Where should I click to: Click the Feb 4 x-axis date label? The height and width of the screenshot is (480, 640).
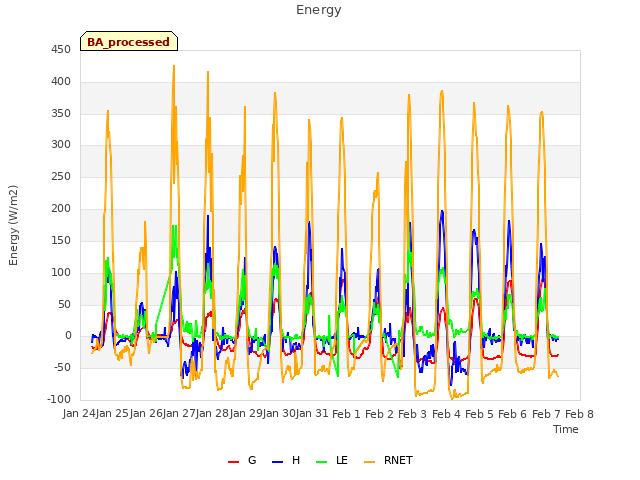click(x=446, y=414)
